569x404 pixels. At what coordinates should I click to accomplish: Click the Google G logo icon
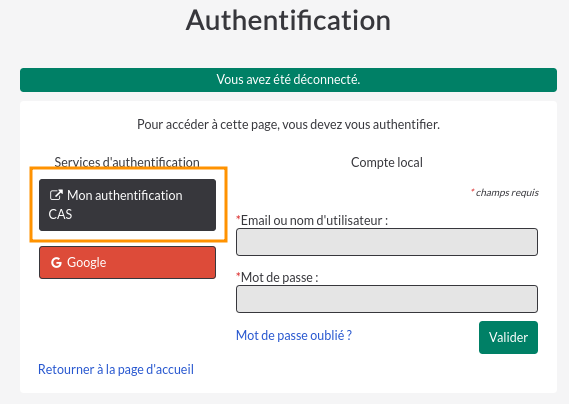click(x=56, y=262)
